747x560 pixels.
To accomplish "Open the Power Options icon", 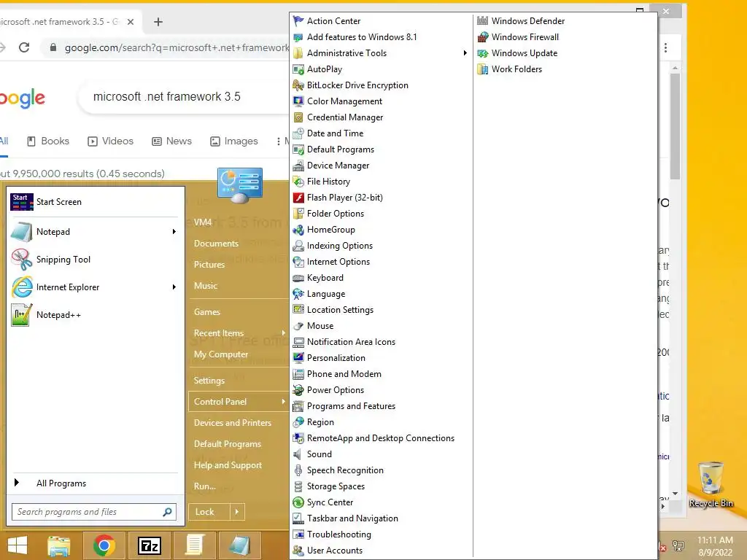I will [x=298, y=390].
